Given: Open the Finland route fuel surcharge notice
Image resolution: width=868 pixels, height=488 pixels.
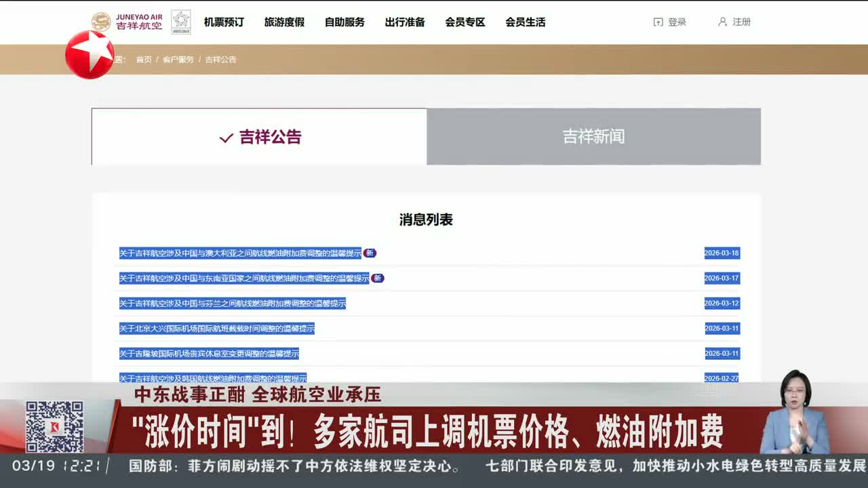Looking at the screenshot, I should coord(233,304).
